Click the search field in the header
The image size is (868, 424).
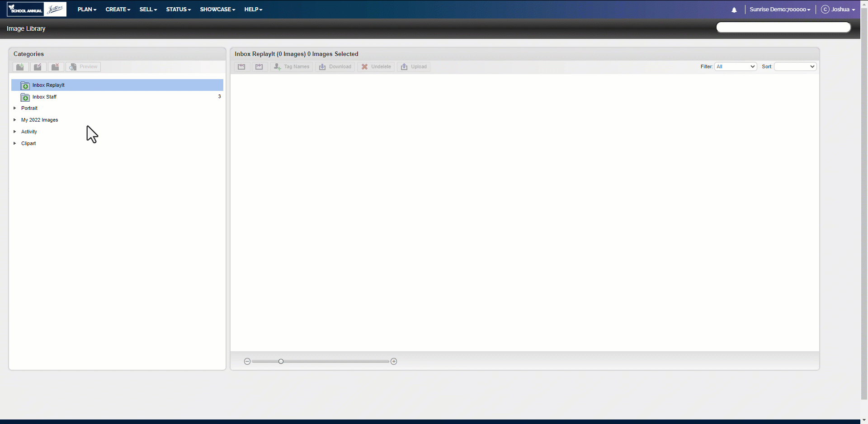783,28
